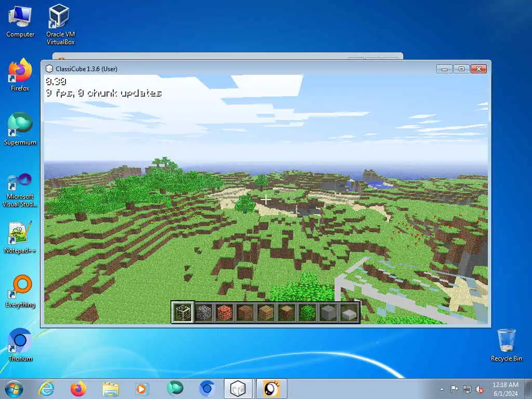Open the Windows Start menu orb
Screen dimensions: 532x399
point(14,389)
